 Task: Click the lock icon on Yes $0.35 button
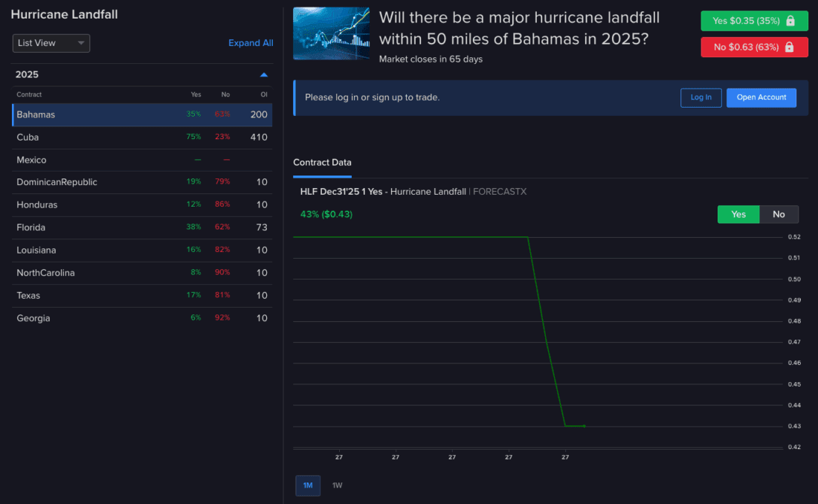point(790,21)
